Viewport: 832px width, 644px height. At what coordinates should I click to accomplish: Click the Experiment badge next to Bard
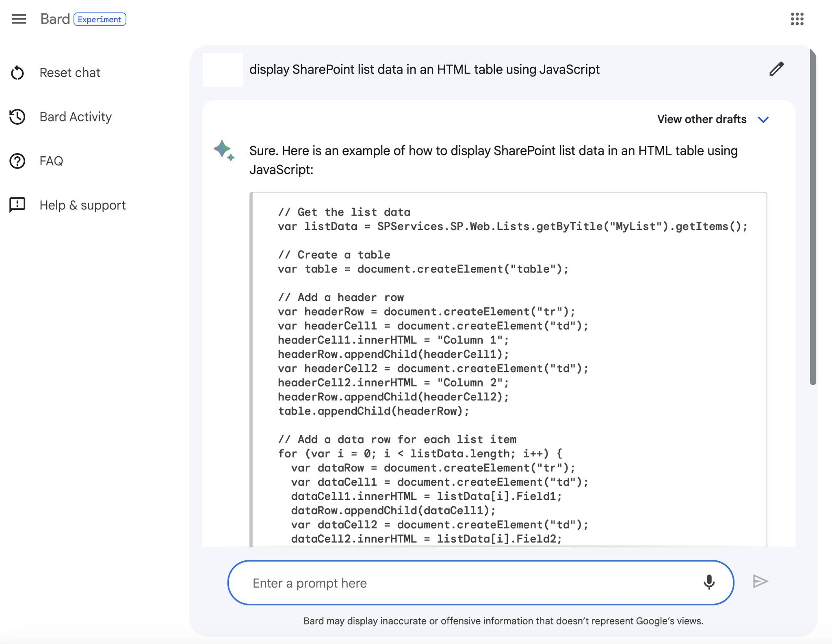[x=100, y=19]
